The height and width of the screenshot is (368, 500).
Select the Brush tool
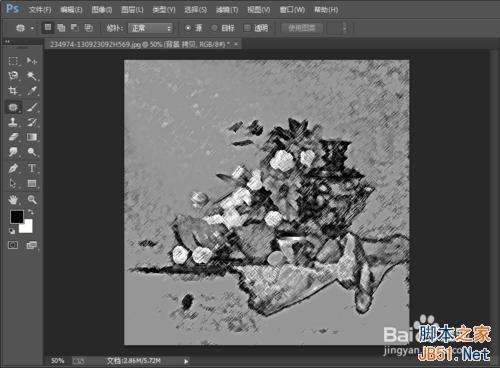point(32,107)
